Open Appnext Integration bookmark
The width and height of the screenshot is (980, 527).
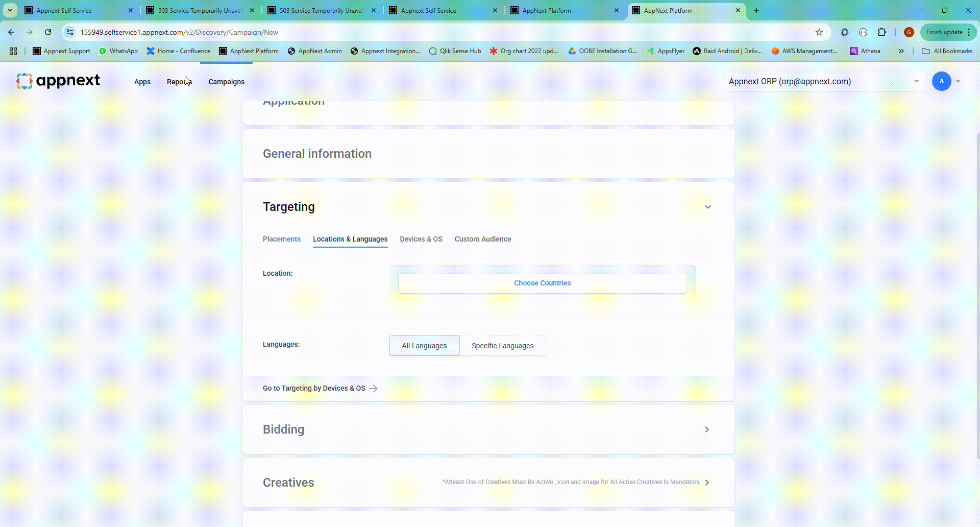pyautogui.click(x=385, y=51)
